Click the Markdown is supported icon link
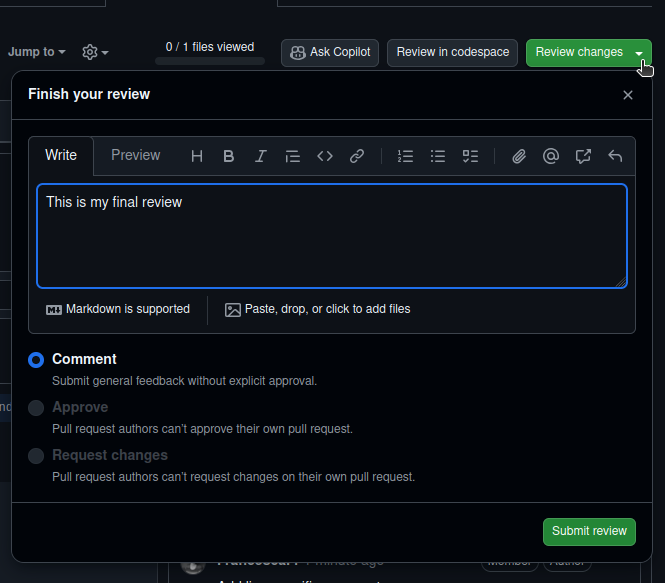 pos(118,310)
